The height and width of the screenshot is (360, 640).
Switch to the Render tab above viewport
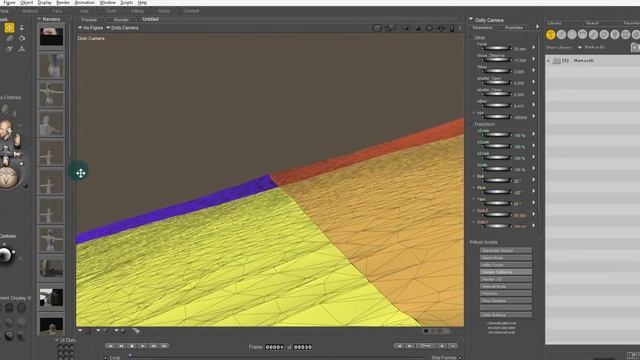click(121, 20)
